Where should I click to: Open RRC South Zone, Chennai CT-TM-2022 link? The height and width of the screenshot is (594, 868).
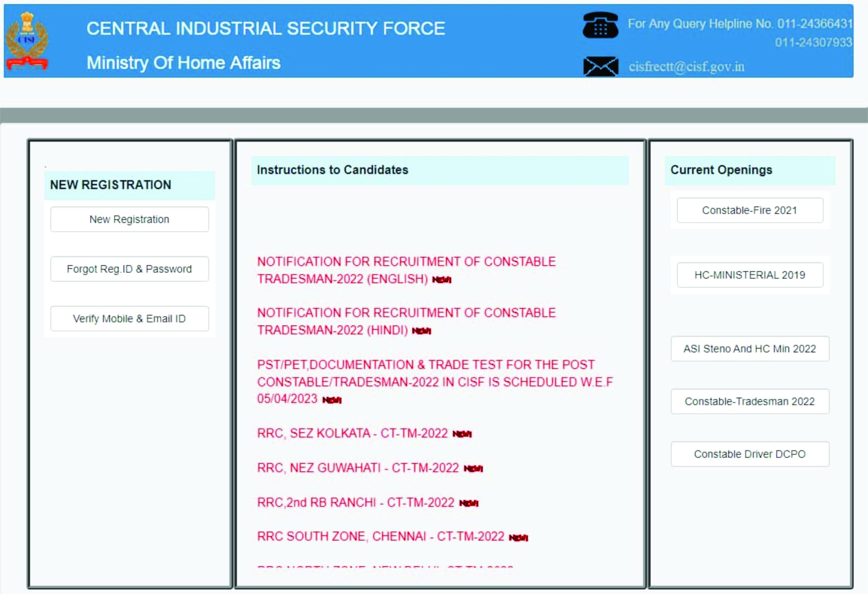point(380,536)
